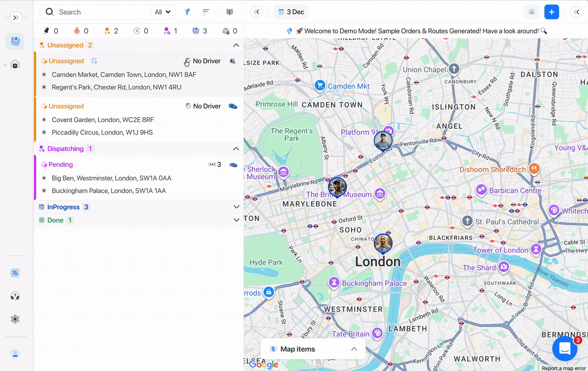Open the All search scope dropdown
Viewport: 588px width, 371px height.
click(163, 12)
